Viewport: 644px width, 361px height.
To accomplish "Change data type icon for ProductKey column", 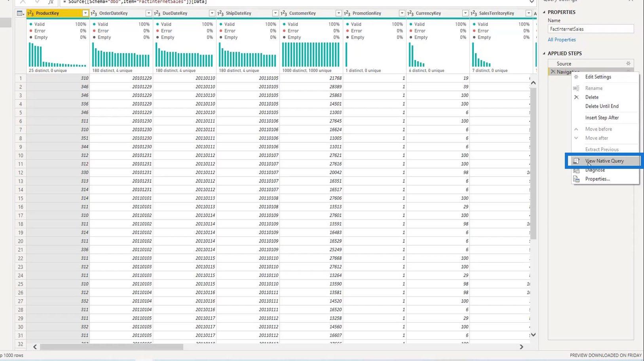I will pos(30,13).
